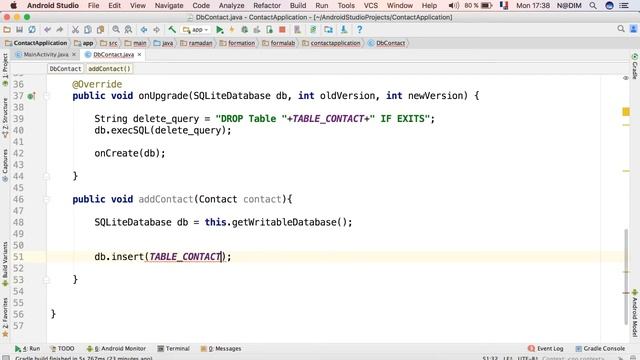Click the Cut scissors icon
The width and height of the screenshot is (640, 360).
75,29
